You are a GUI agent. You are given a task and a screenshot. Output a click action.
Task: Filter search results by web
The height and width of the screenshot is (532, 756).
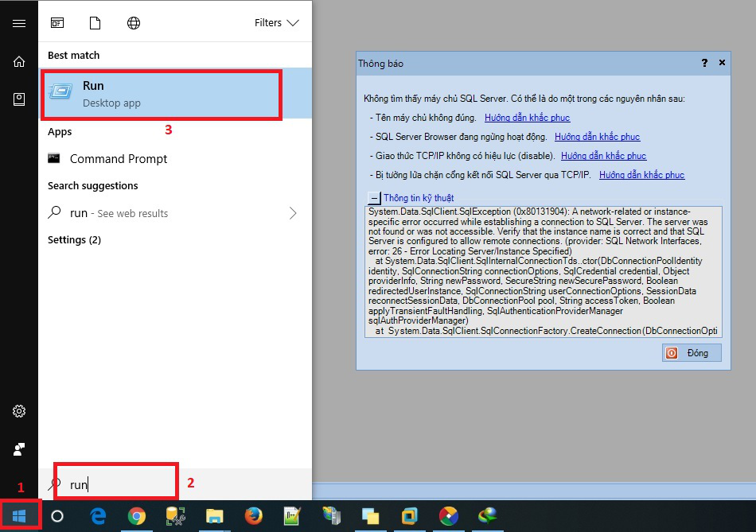pos(134,22)
